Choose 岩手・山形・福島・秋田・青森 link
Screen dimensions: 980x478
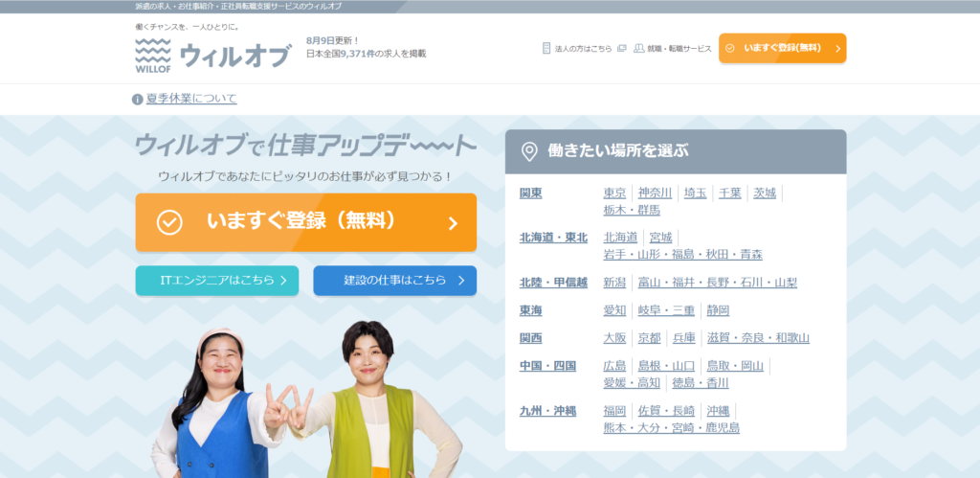pyautogui.click(x=682, y=255)
